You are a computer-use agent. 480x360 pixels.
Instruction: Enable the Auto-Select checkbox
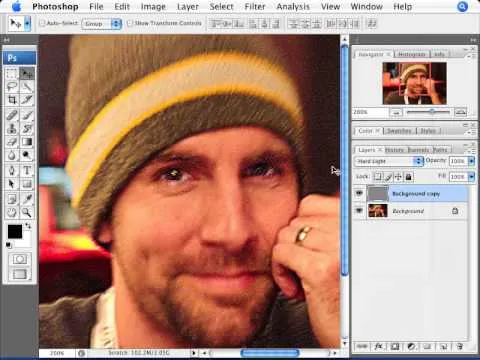pos(42,23)
